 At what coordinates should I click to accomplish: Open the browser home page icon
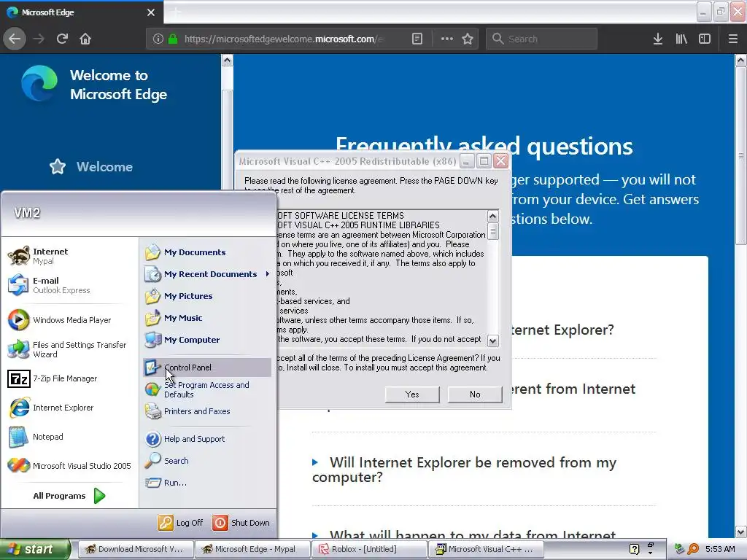coord(85,39)
